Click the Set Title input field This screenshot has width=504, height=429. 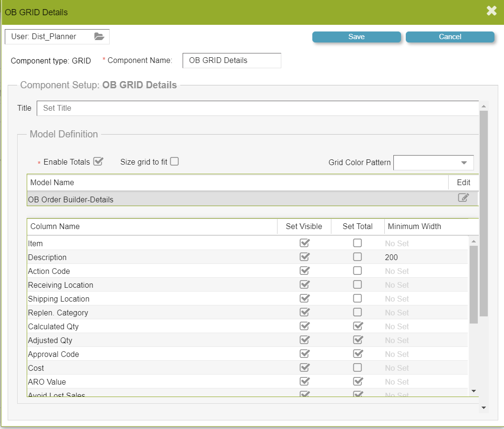tap(257, 108)
